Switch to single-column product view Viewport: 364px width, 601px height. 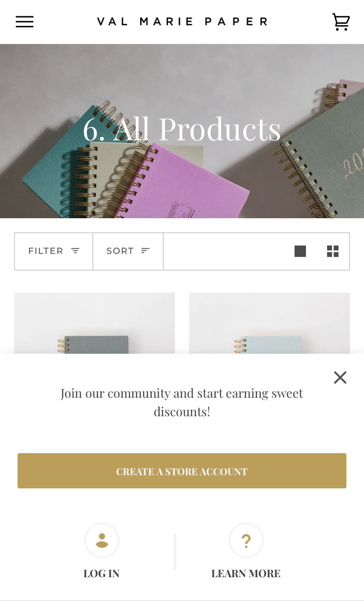300,251
